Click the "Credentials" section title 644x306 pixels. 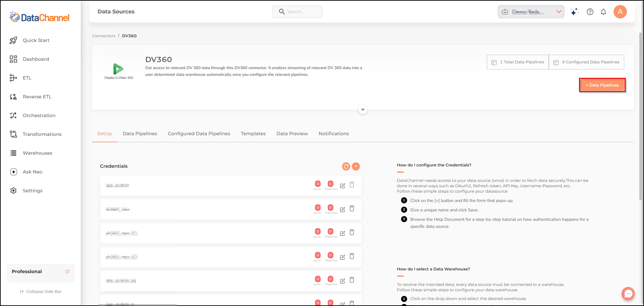pyautogui.click(x=114, y=166)
